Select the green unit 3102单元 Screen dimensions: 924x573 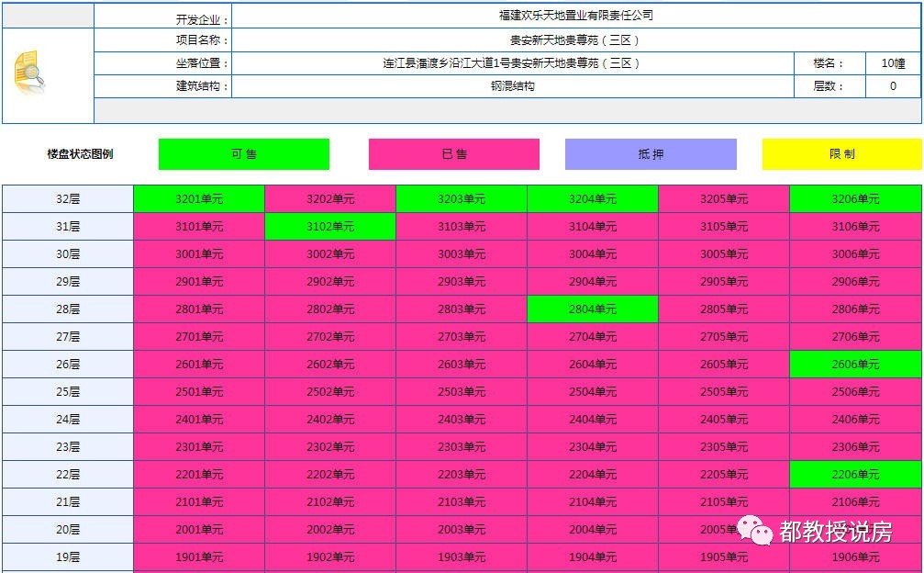pos(329,225)
